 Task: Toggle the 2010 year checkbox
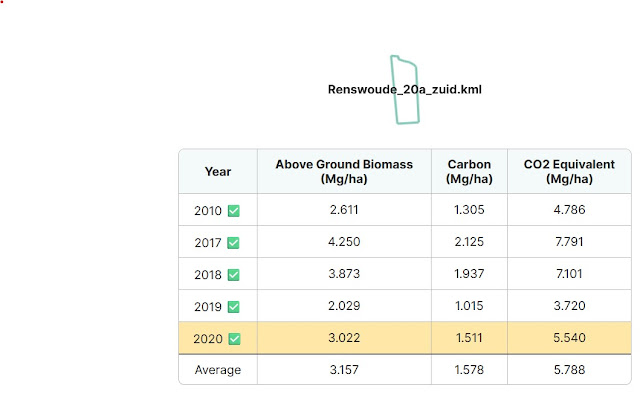pos(233,211)
